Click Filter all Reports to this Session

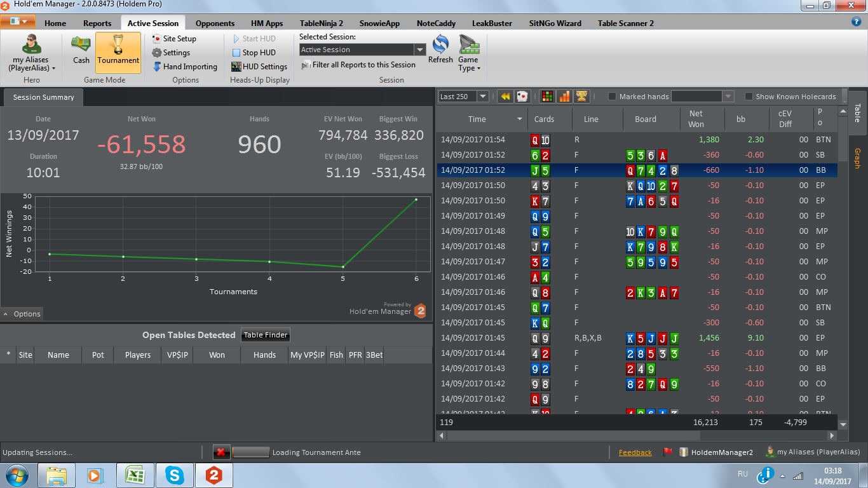358,65
